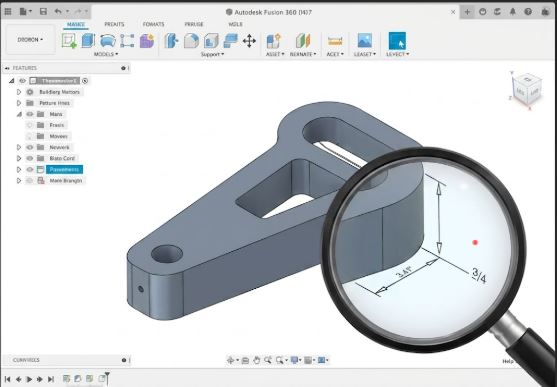557x387 pixels.
Task: Select the Press Pull tool icon
Action: (171, 41)
